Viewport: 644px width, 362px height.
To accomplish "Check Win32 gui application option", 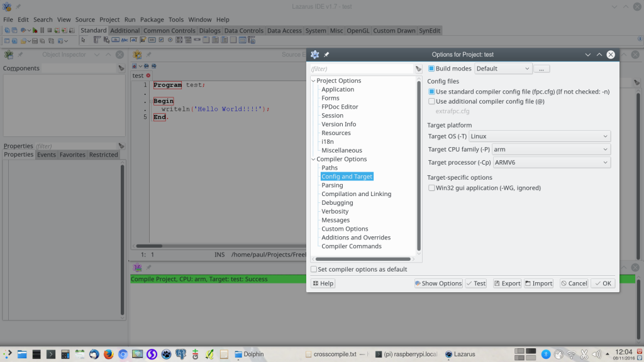I will tap(431, 188).
